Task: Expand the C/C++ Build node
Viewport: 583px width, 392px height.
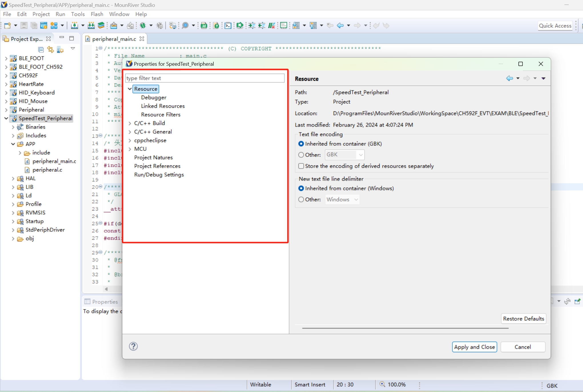Action: click(130, 123)
